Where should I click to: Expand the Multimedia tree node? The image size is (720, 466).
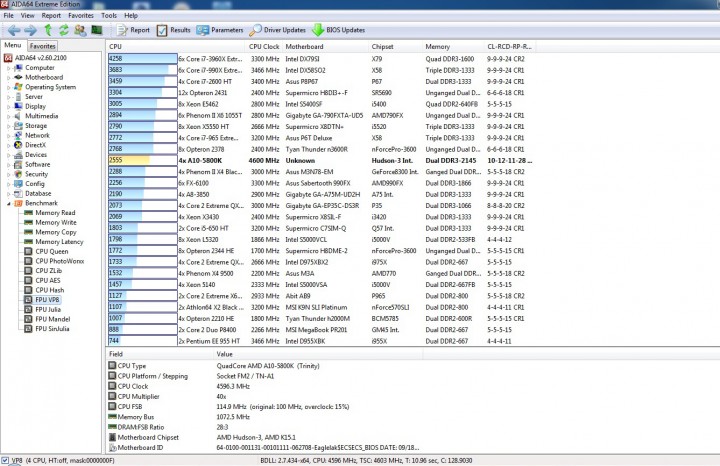8,116
